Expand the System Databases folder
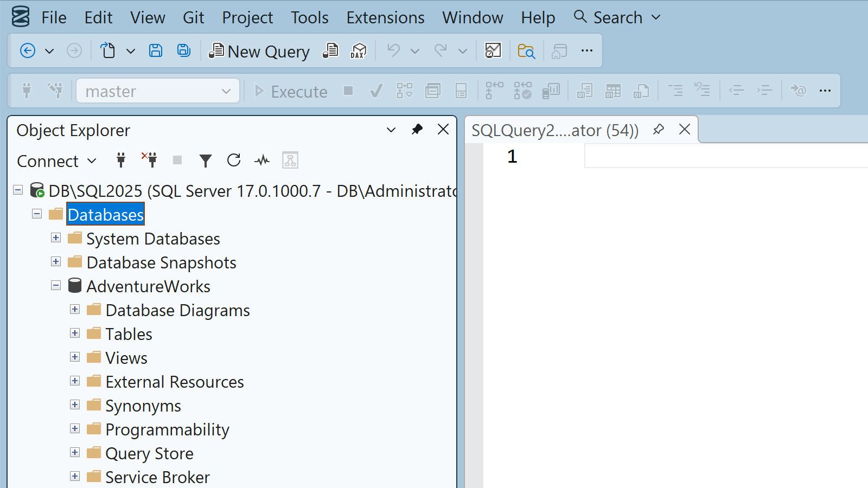 tap(56, 238)
